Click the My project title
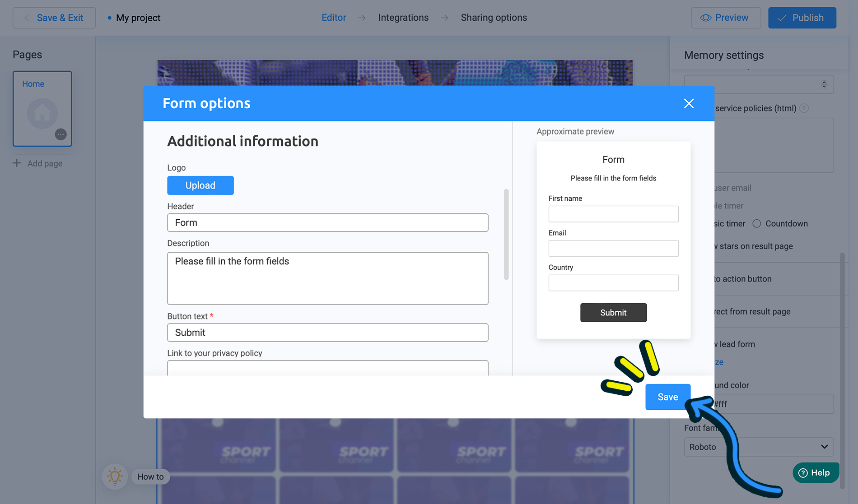Viewport: 858px width, 504px height. (138, 18)
